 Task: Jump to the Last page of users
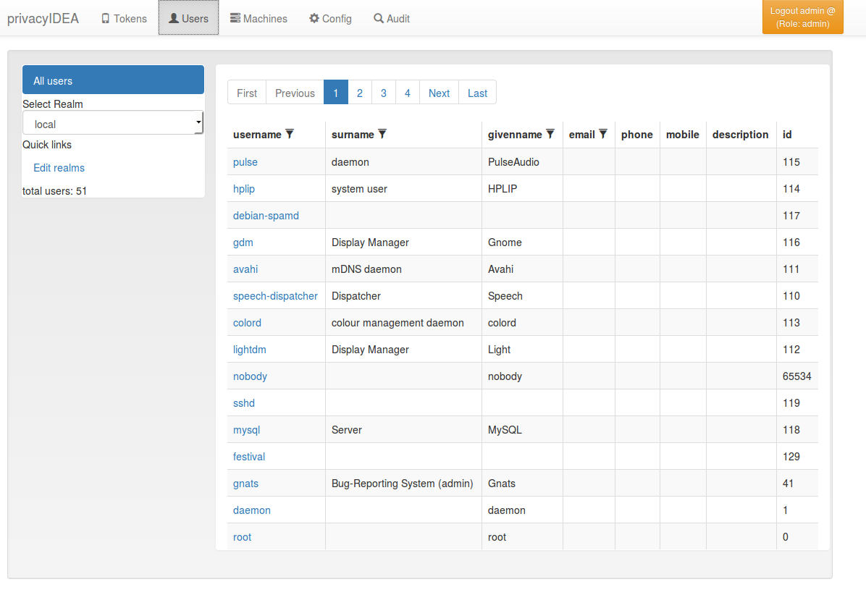(477, 93)
